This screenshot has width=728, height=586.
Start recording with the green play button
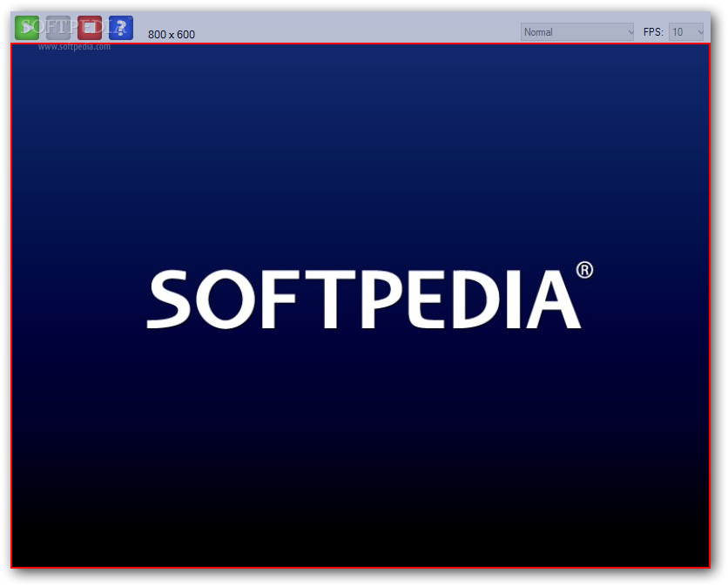pyautogui.click(x=27, y=28)
